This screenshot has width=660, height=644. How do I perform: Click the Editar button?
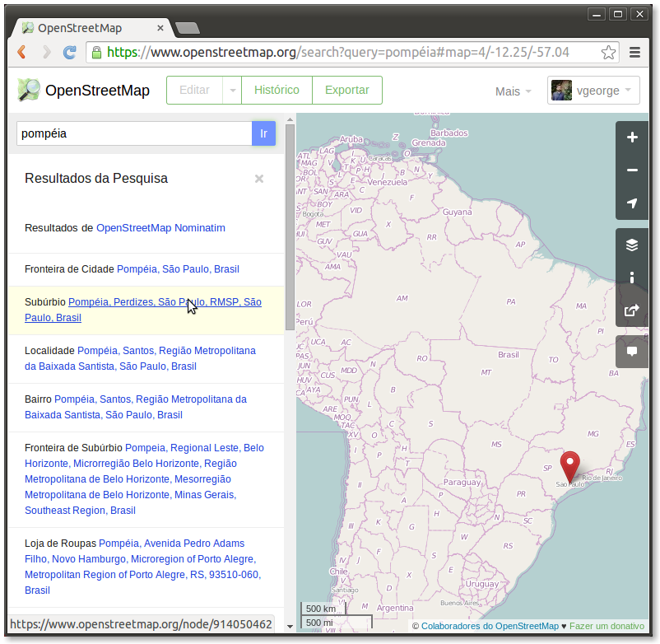click(x=194, y=90)
